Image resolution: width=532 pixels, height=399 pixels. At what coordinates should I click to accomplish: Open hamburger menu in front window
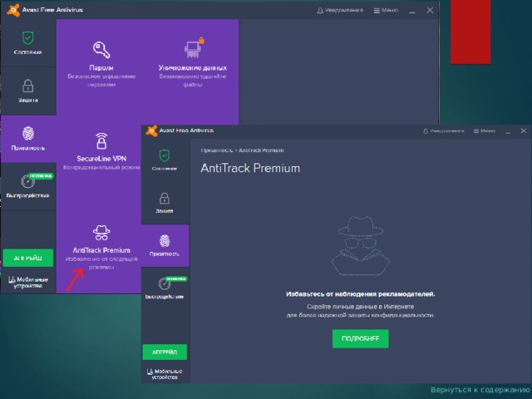coord(485,131)
